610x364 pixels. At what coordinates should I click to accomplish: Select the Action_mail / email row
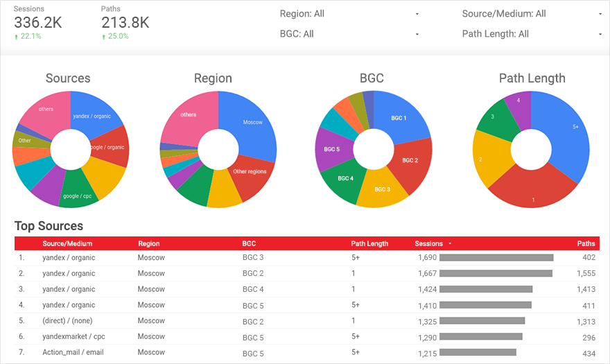tap(307, 353)
